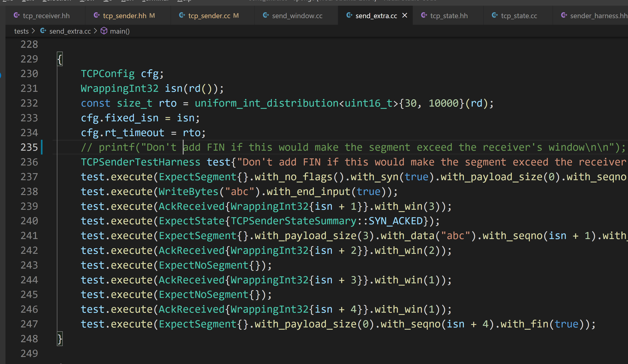Image resolution: width=628 pixels, height=364 pixels.
Task: Place cursor on opening brace at line 229
Action: (x=60, y=59)
